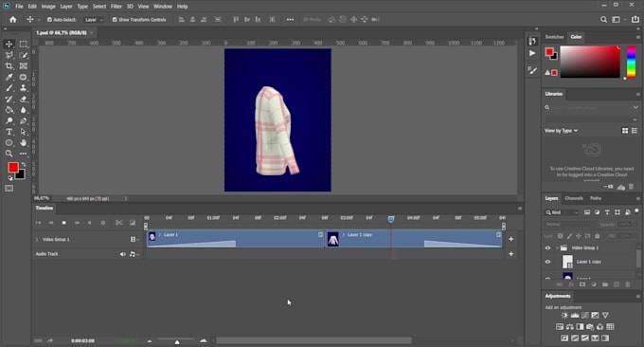644x347 pixels.
Task: Stop timeline playback
Action: tap(64, 223)
